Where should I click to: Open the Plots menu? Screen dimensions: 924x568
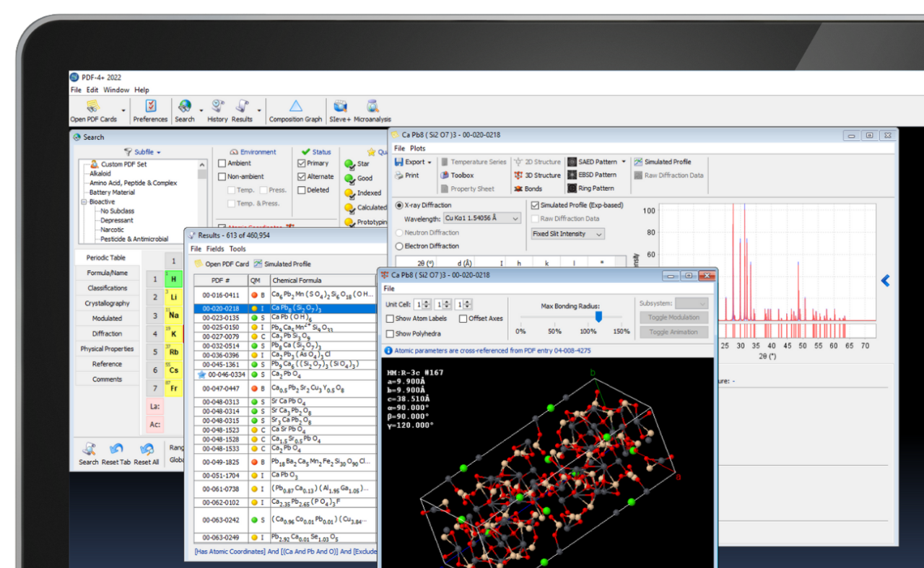tap(418, 149)
